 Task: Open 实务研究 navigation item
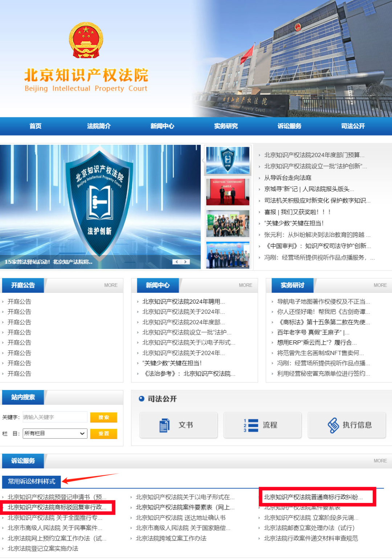click(226, 126)
